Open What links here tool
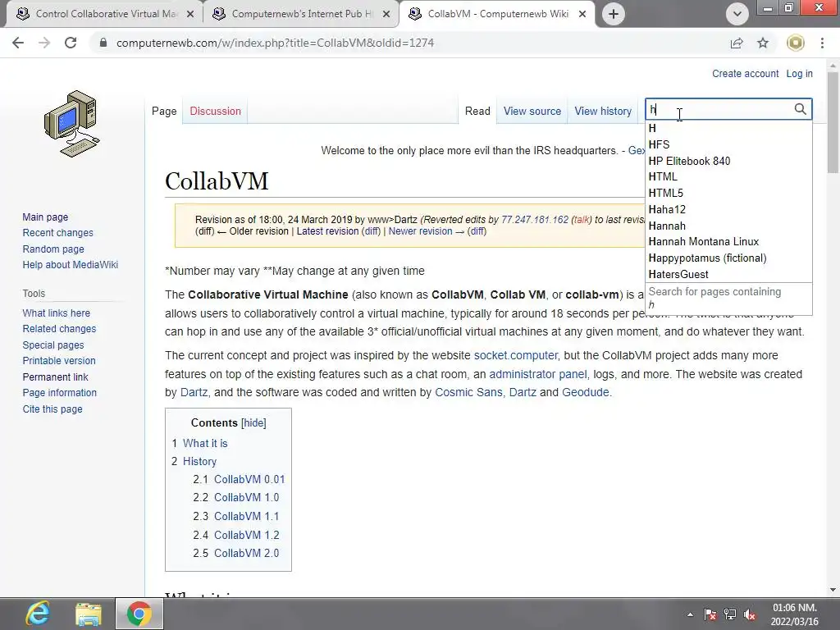Viewport: 840px width, 630px height. tap(57, 313)
